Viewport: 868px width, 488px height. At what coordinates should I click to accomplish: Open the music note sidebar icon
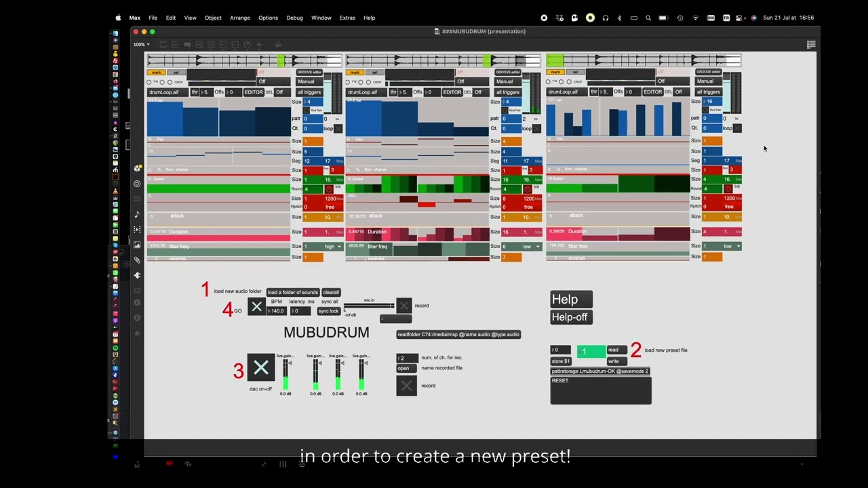pyautogui.click(x=137, y=214)
